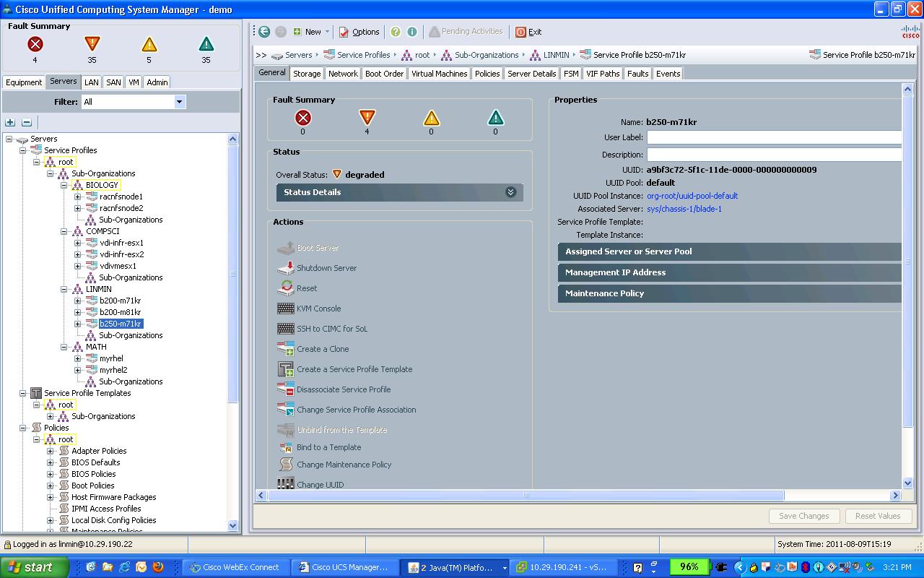Open the Faults tab
Viewport: 924px width, 578px height.
pyautogui.click(x=637, y=74)
